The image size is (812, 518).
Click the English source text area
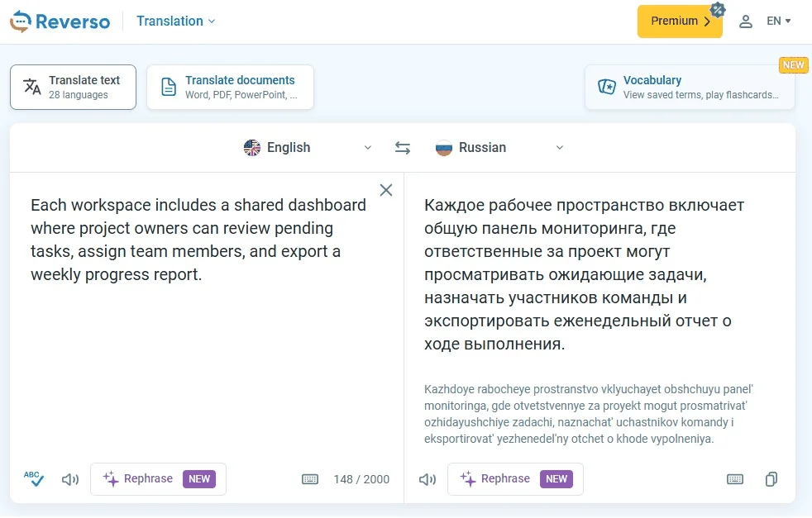pos(198,240)
